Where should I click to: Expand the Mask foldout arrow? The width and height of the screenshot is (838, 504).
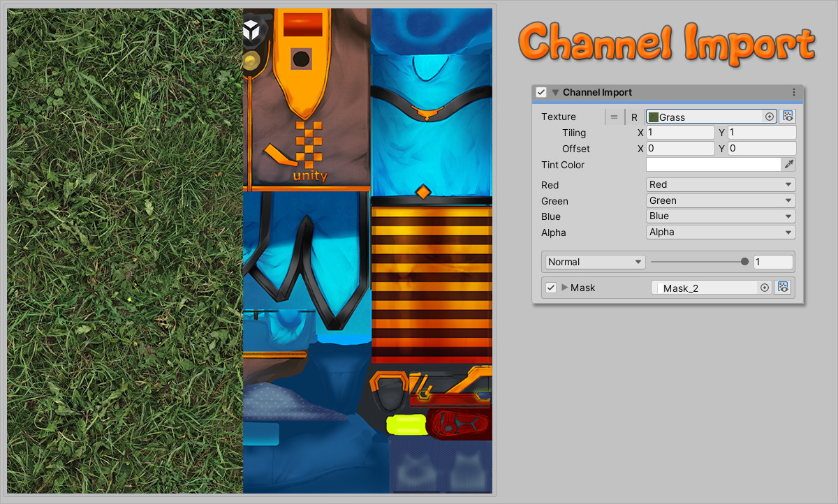click(565, 288)
